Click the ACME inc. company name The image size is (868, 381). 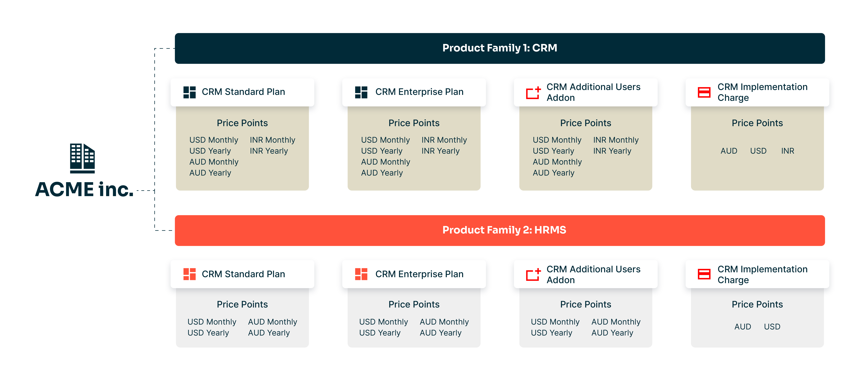point(84,189)
